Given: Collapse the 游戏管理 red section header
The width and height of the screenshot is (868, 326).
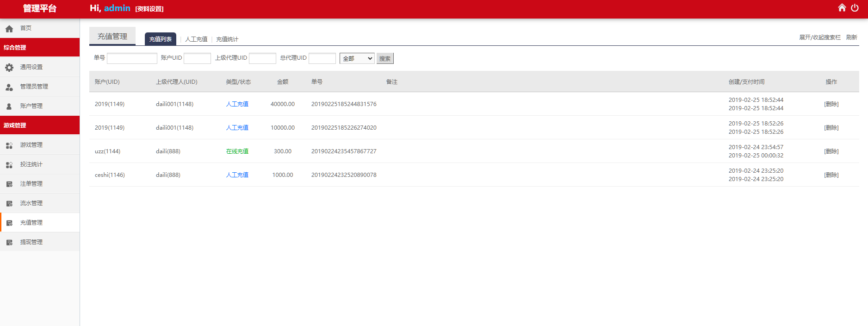Looking at the screenshot, I should point(40,125).
